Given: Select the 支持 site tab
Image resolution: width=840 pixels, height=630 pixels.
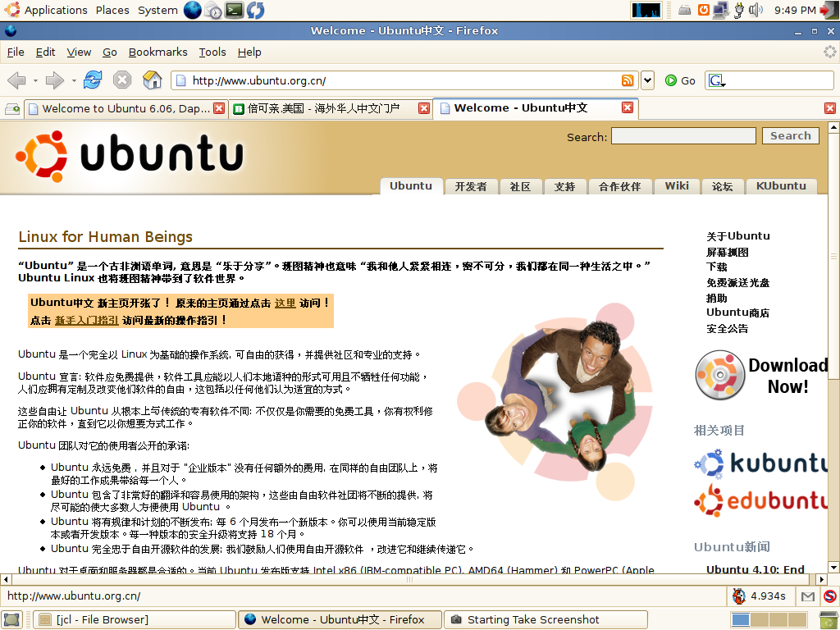Looking at the screenshot, I should [x=564, y=186].
